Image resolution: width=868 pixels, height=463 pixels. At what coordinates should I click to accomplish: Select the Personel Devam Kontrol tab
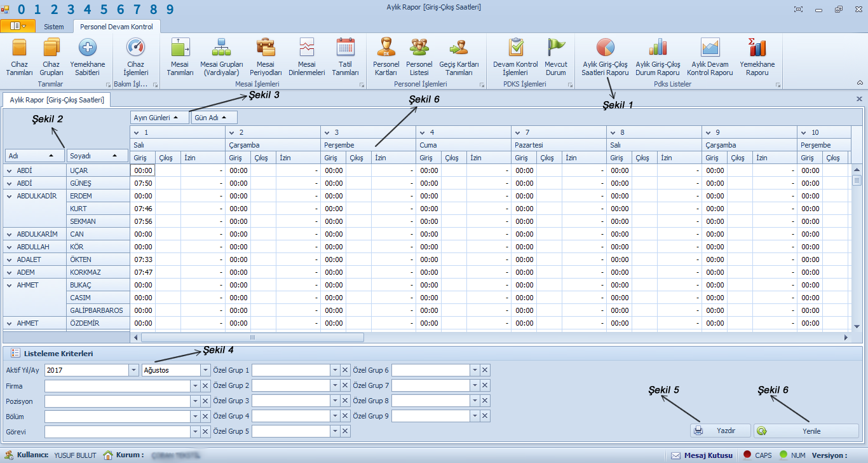point(116,27)
